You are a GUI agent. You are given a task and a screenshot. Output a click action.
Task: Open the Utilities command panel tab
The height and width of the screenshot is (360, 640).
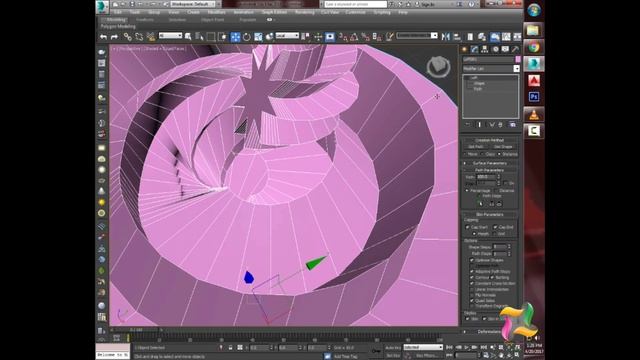516,49
